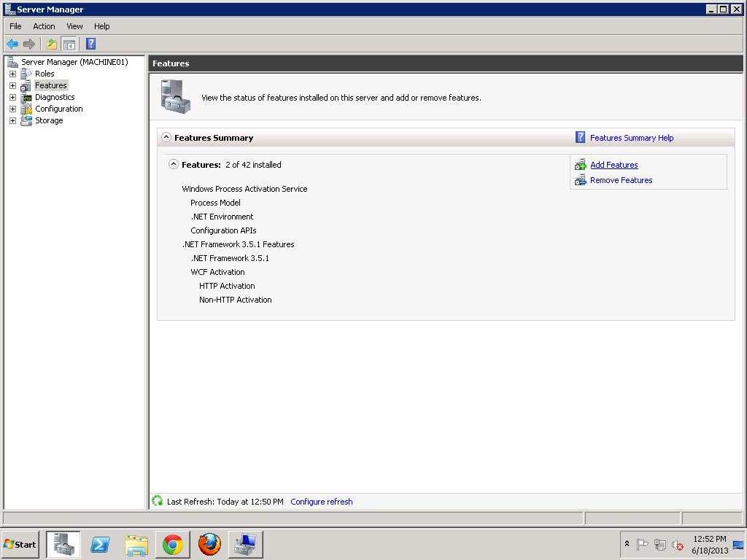The width and height of the screenshot is (747, 560).
Task: Open the Action menu
Action: click(x=44, y=26)
